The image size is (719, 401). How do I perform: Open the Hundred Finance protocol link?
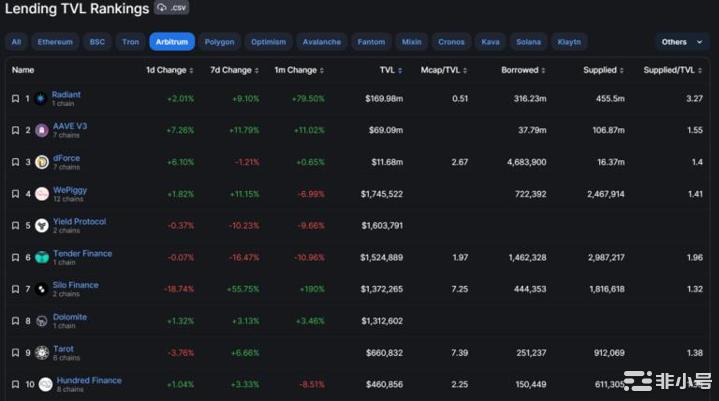click(88, 380)
